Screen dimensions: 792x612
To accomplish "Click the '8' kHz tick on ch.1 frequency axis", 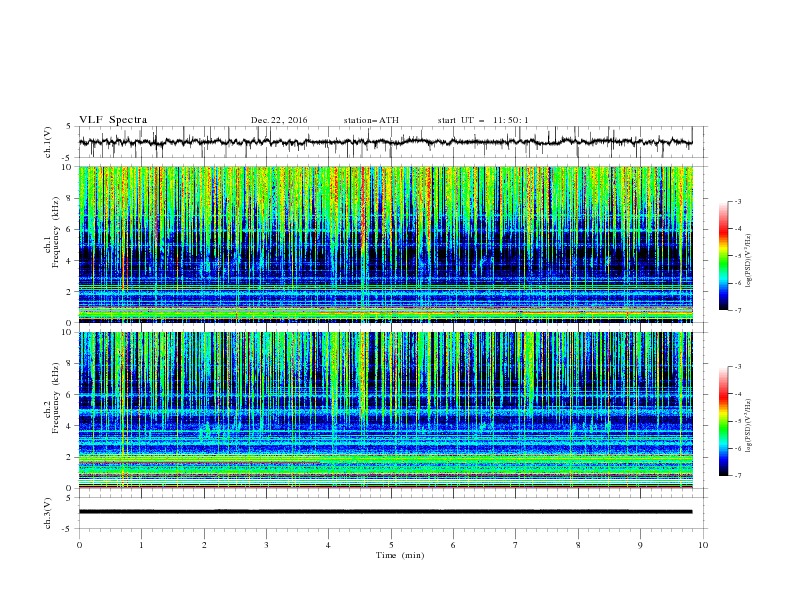I will point(70,198).
